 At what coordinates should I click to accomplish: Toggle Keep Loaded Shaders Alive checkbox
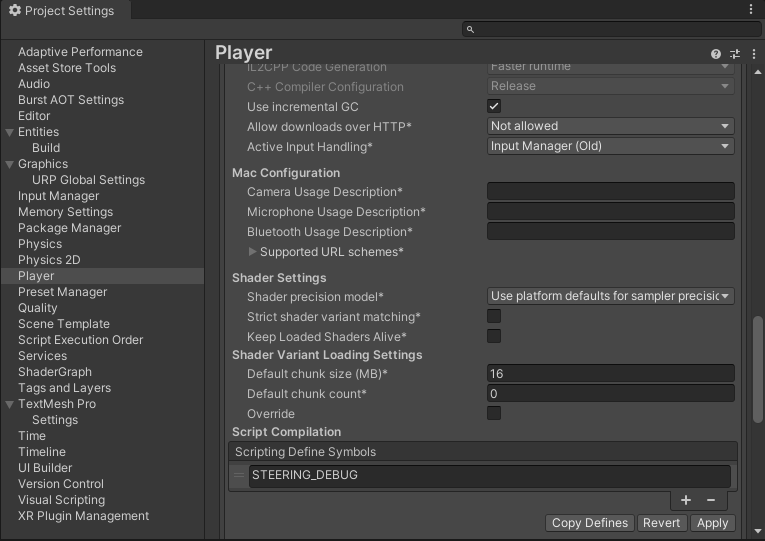click(x=494, y=337)
